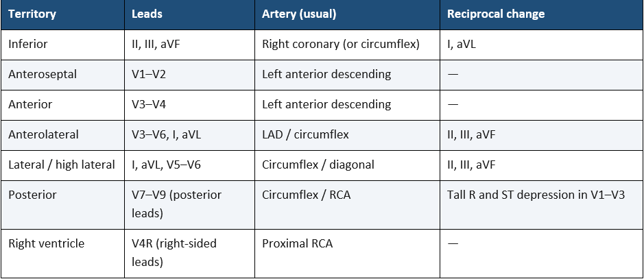Viewport: 644px width, 279px height.
Task: Select the V3–V4 leads cell
Action: pyautogui.click(x=189, y=105)
